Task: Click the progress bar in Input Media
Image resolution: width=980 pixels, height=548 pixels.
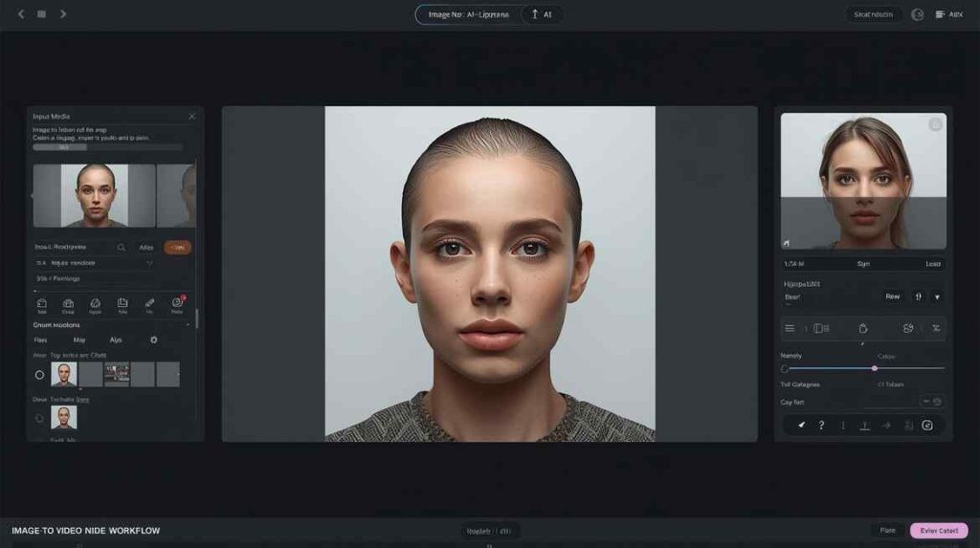Action: coord(107,147)
